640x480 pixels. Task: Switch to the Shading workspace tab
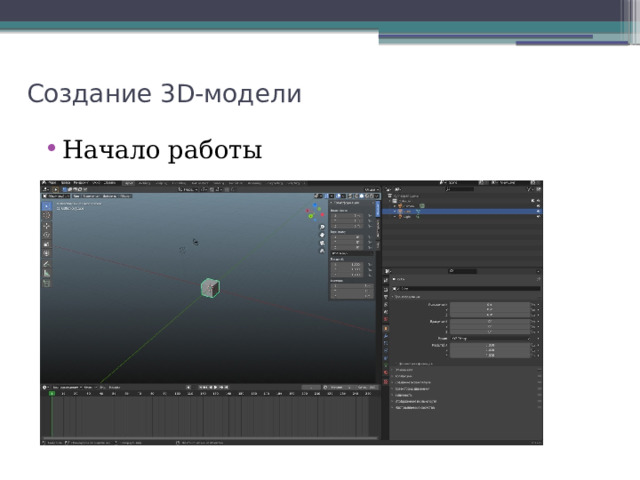[x=218, y=183]
